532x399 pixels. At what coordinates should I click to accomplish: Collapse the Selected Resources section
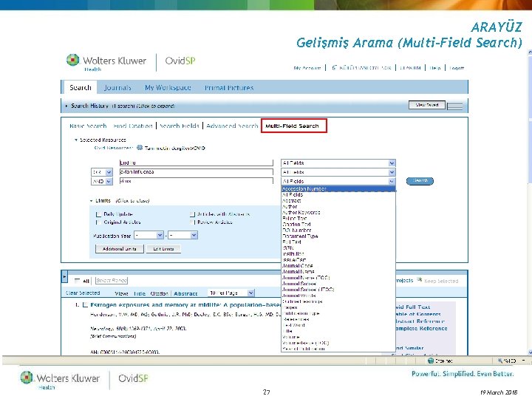point(76,140)
